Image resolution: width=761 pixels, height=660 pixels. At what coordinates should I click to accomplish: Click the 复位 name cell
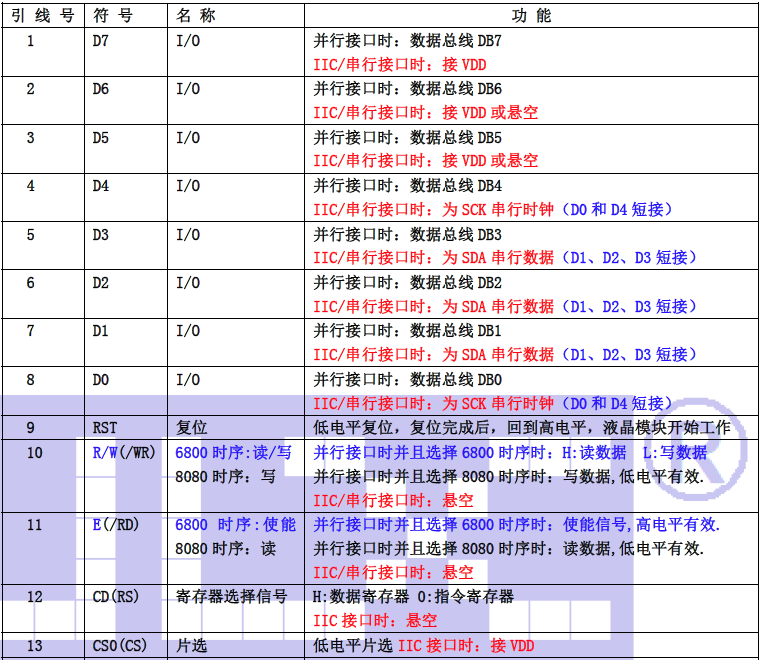pyautogui.click(x=191, y=427)
